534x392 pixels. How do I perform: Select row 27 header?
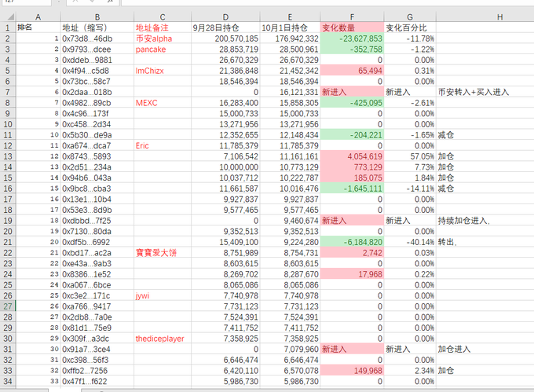(x=8, y=306)
